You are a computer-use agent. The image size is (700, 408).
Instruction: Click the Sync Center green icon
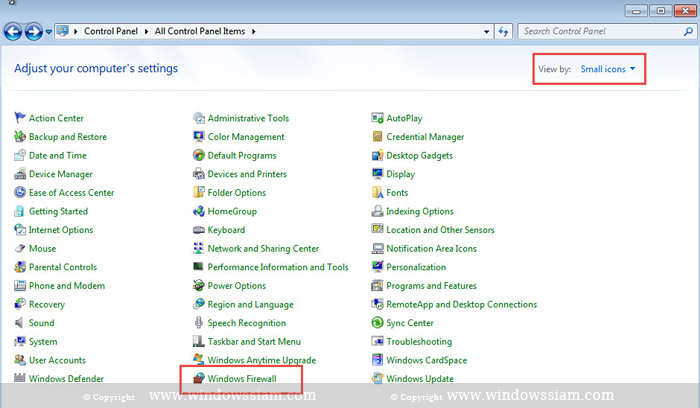(x=378, y=322)
